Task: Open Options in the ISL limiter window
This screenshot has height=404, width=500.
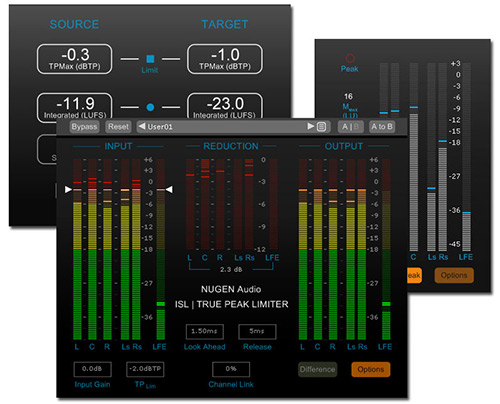Action: [x=371, y=369]
